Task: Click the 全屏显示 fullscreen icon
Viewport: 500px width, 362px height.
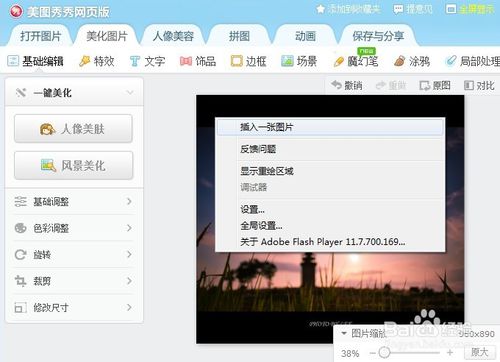Action: (451, 9)
